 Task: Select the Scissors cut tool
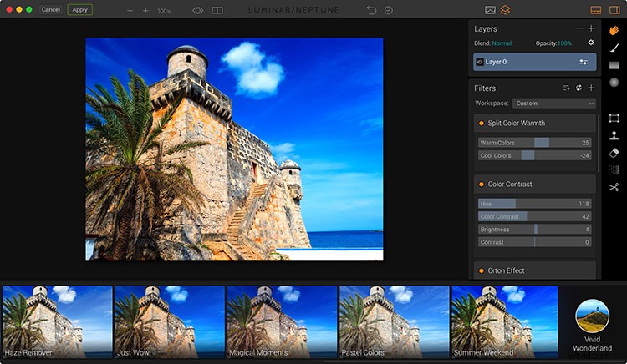614,187
